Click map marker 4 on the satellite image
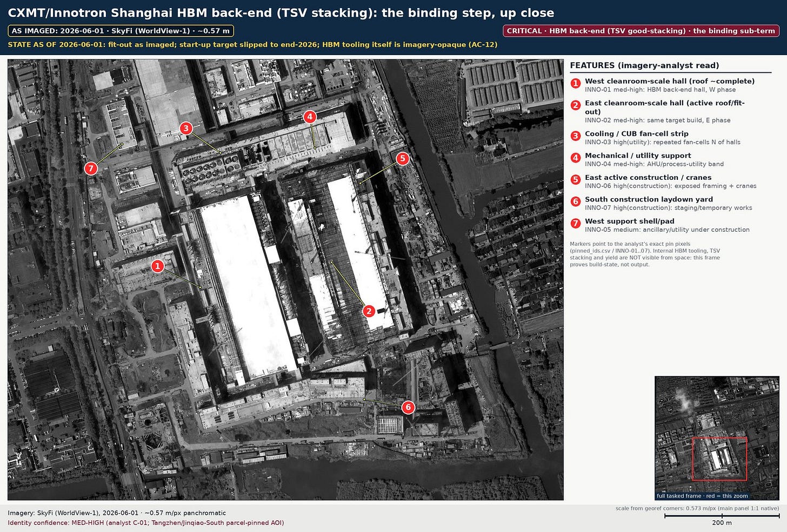 coord(309,117)
